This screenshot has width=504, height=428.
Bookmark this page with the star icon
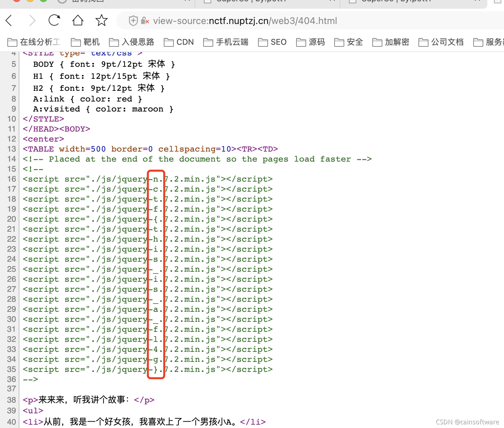pos(102,20)
